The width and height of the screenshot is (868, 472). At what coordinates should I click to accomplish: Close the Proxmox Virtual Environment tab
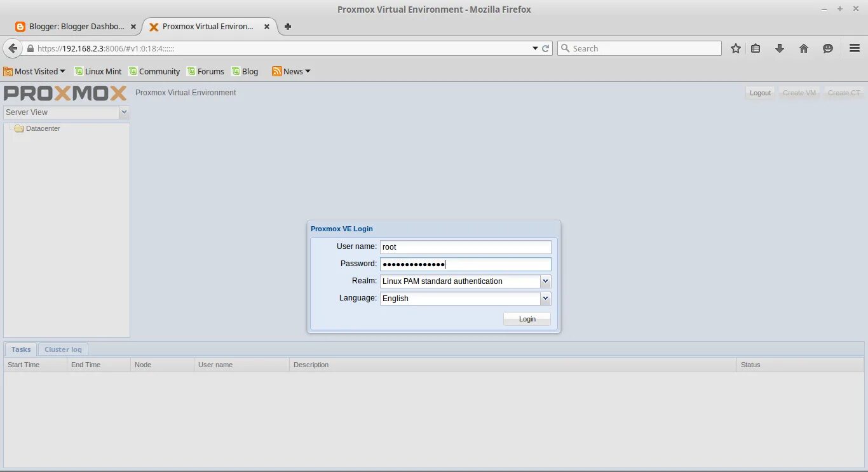click(267, 27)
